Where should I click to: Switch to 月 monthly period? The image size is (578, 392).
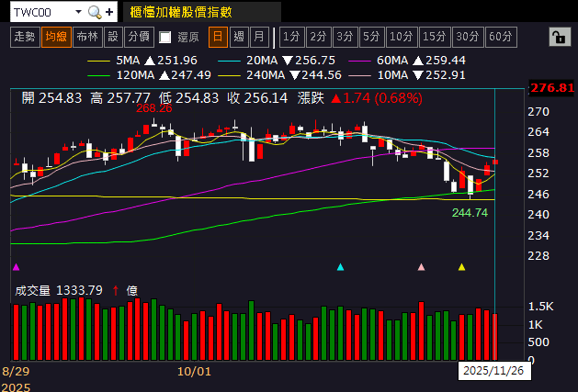pyautogui.click(x=259, y=37)
